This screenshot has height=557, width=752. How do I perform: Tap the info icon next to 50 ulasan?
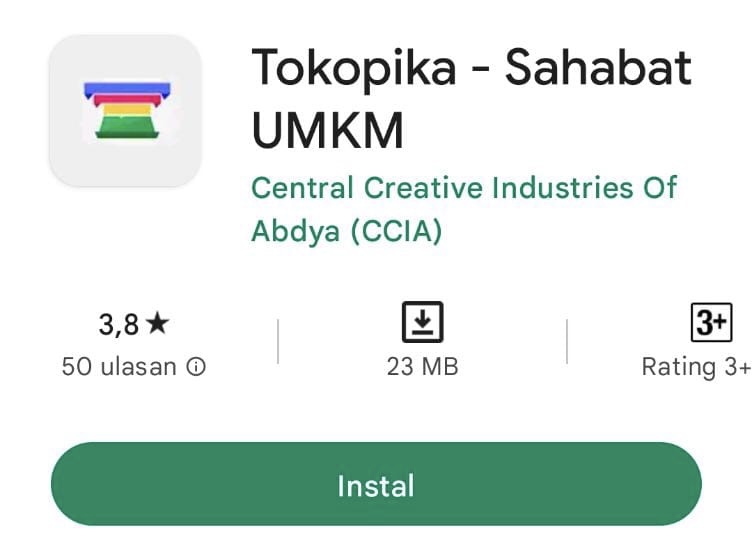coord(197,367)
